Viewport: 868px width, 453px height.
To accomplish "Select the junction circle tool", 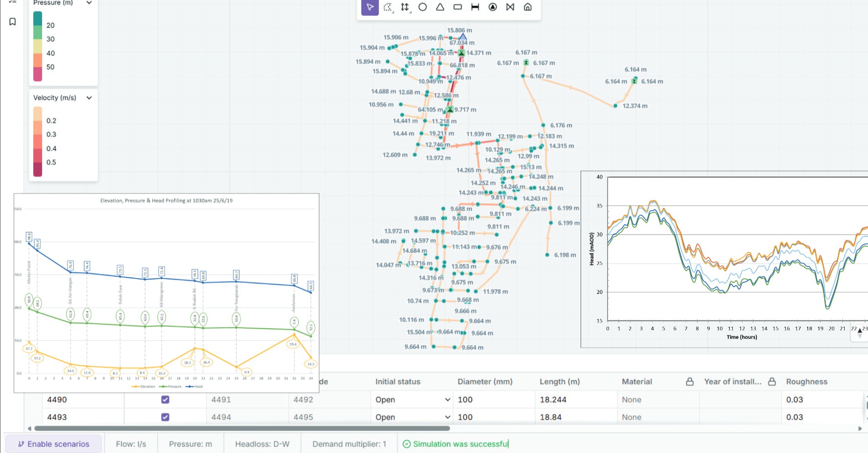I will [423, 7].
